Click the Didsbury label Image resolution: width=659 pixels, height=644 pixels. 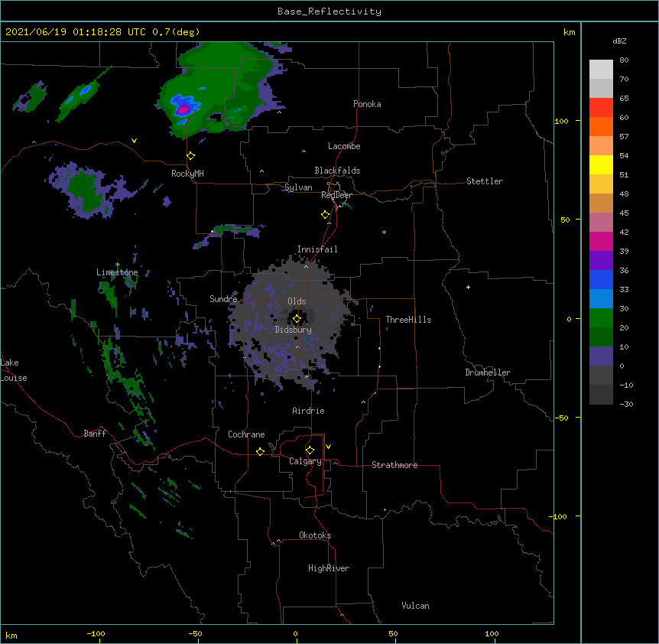point(294,330)
